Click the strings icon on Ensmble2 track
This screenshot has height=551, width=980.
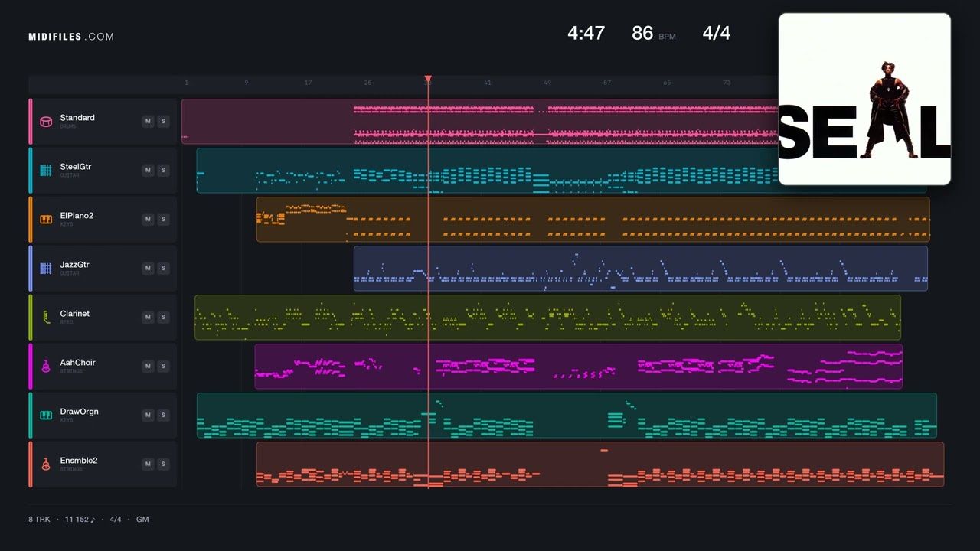tap(46, 464)
